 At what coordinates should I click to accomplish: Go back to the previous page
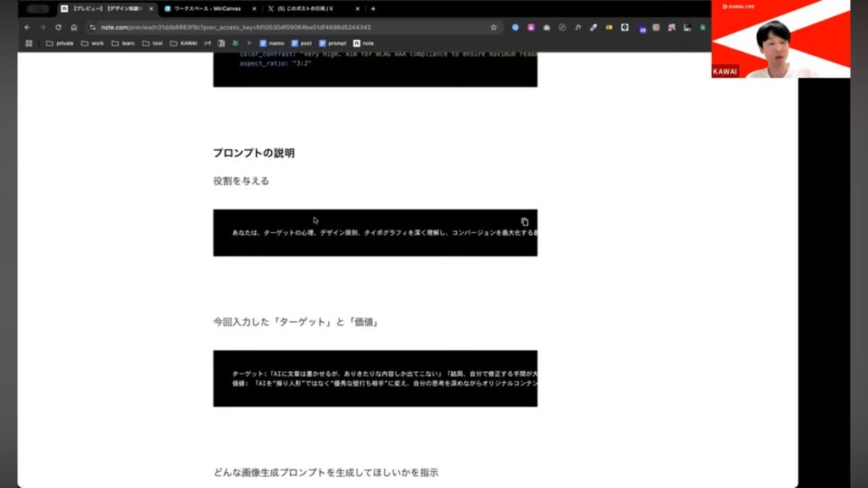point(27,27)
